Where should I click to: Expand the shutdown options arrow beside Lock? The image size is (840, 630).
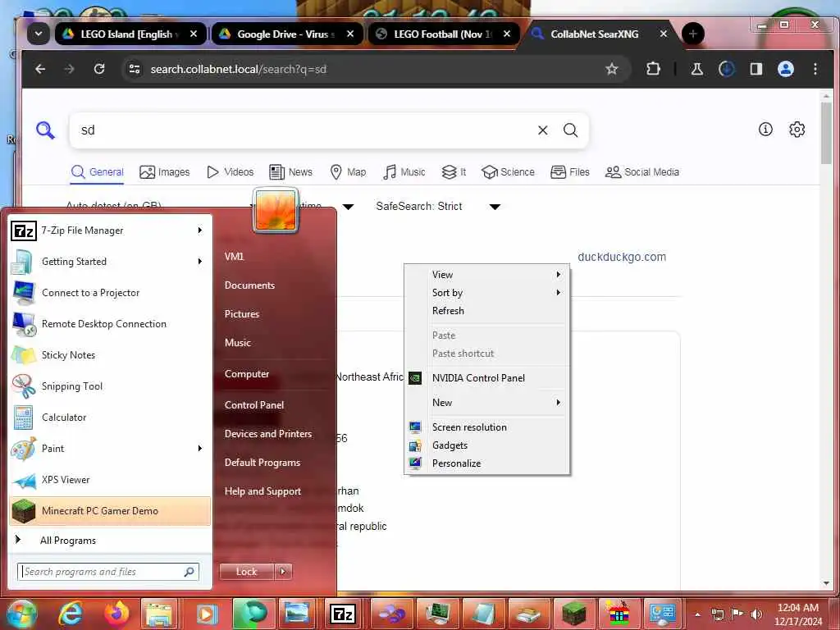coord(283,572)
